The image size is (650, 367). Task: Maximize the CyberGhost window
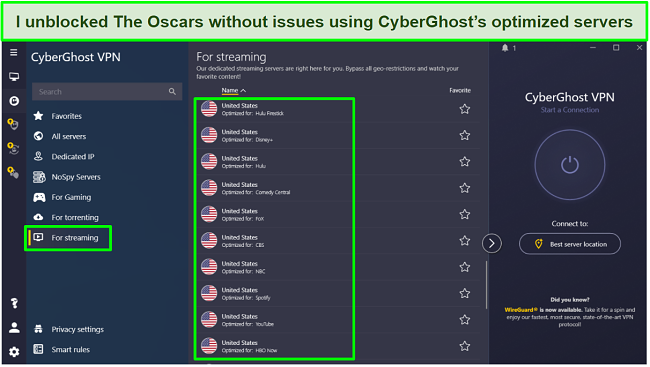616,48
